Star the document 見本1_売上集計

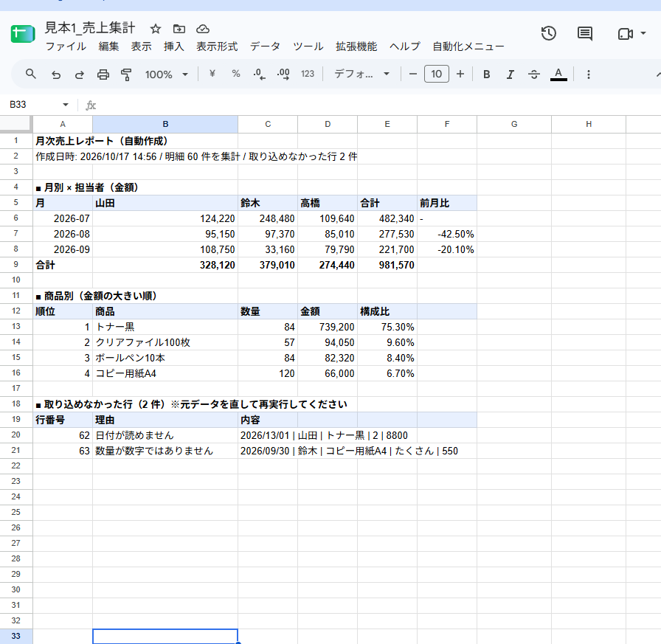coord(156,29)
